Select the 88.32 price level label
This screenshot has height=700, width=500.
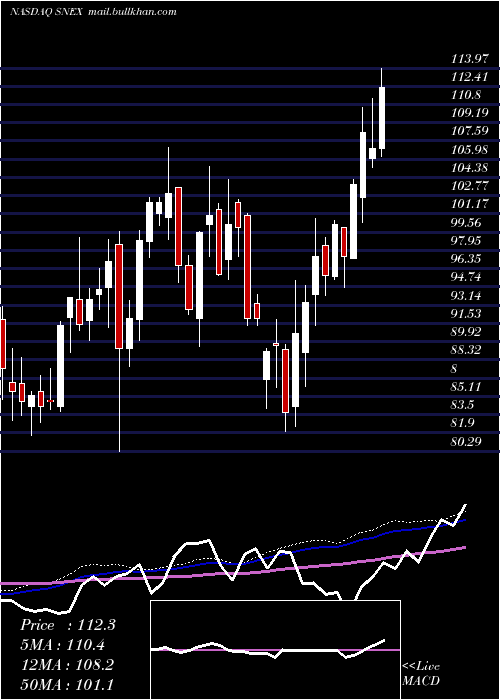pyautogui.click(x=466, y=350)
